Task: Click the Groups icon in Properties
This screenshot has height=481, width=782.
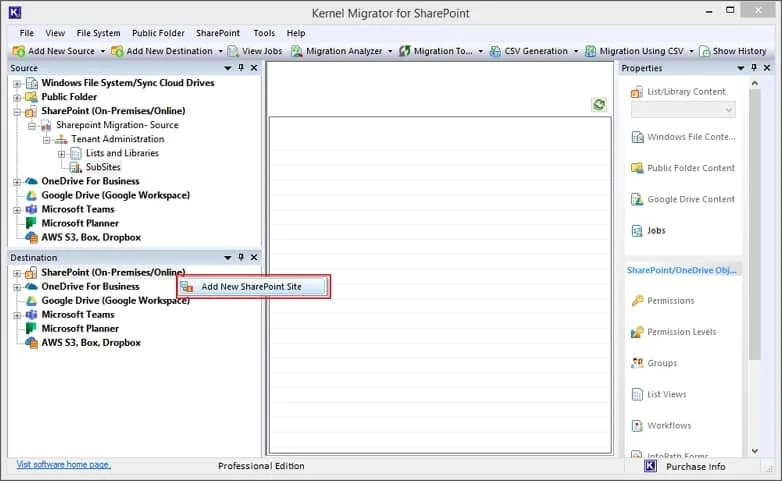Action: [x=637, y=363]
